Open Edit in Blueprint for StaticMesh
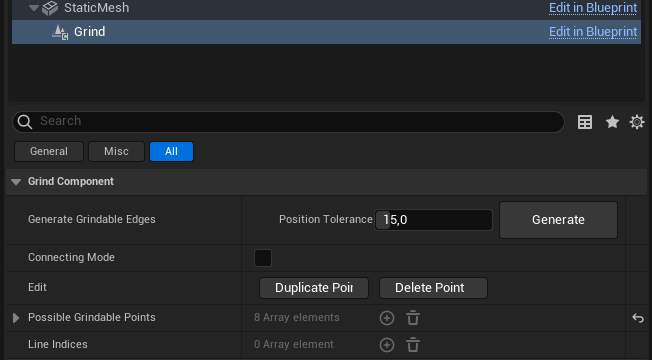The image size is (652, 360). [x=593, y=8]
